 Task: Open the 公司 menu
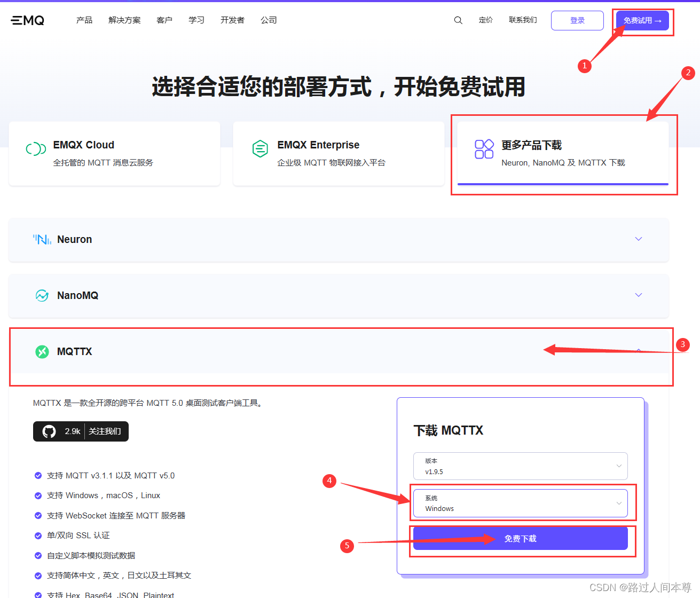coord(269,20)
